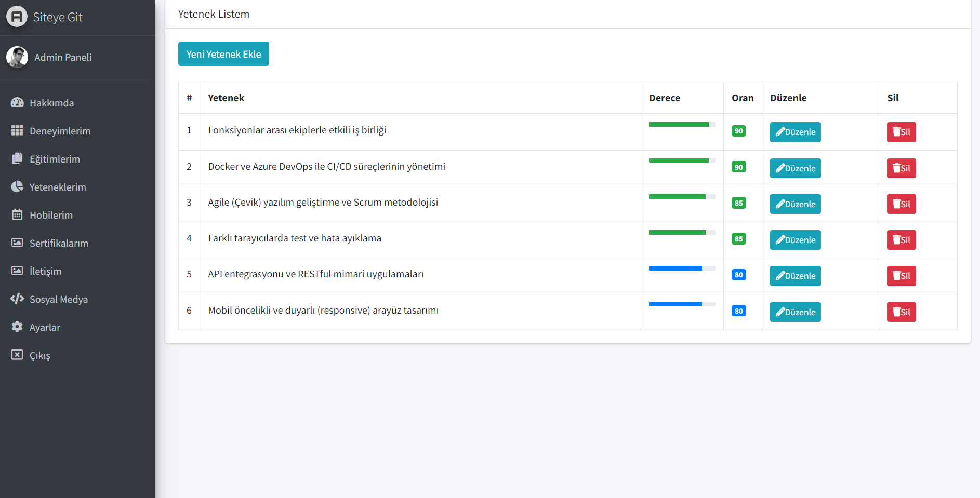This screenshot has width=980, height=498.
Task: Click the Eğitimlerim copy icon
Action: 17,158
